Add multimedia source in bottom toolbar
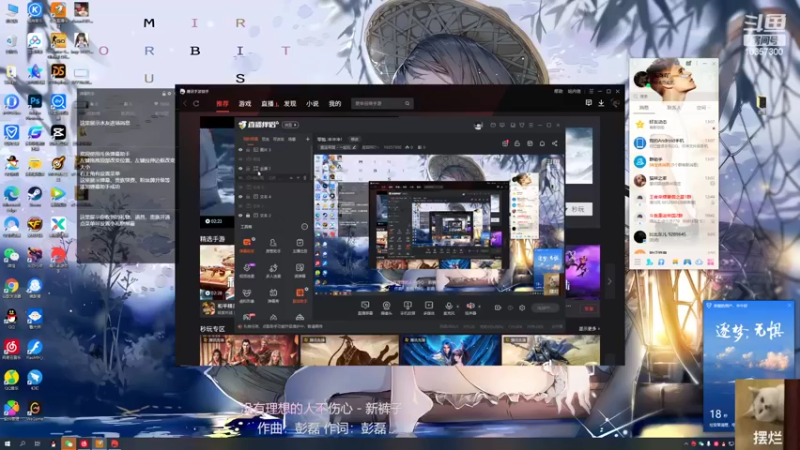The width and height of the screenshot is (800, 450). pos(429,308)
